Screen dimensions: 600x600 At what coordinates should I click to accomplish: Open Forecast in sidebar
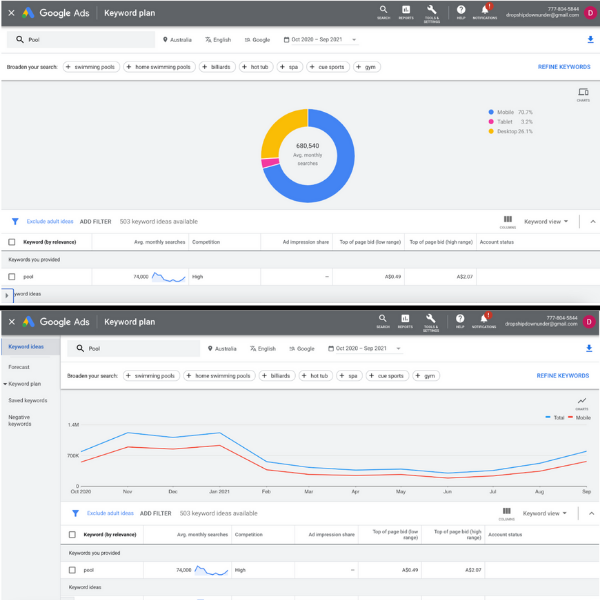point(19,367)
